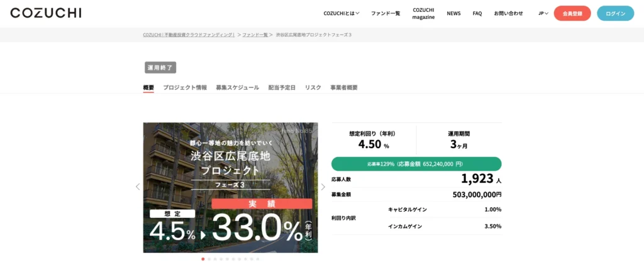Open ファンド一覧 in the top navigation
Viewport: 644px width, 270px height.
tap(386, 13)
